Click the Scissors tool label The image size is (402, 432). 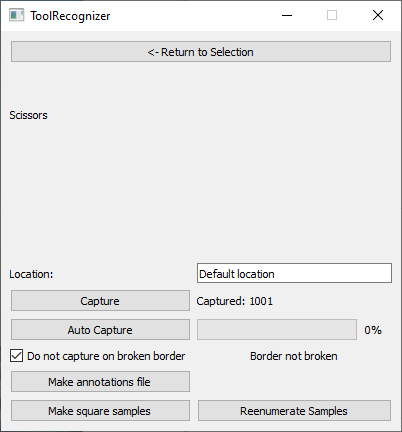coord(28,115)
